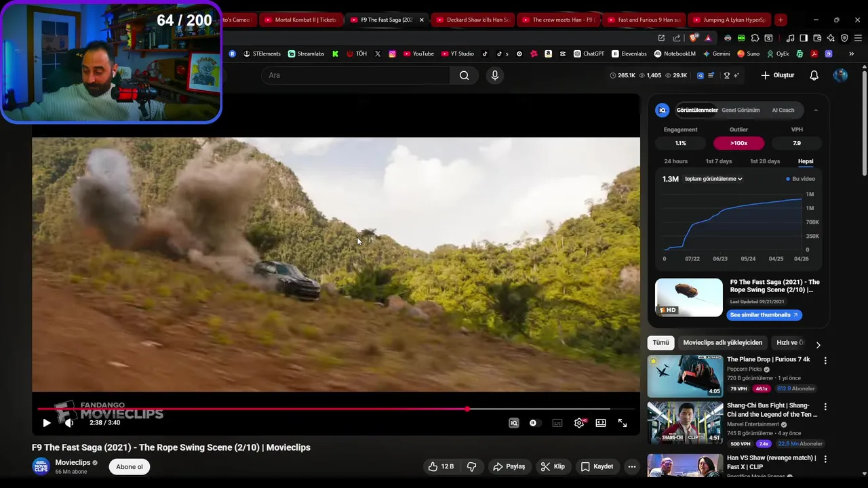The width and height of the screenshot is (868, 488).
Task: Open account avatar menu
Action: click(x=841, y=75)
